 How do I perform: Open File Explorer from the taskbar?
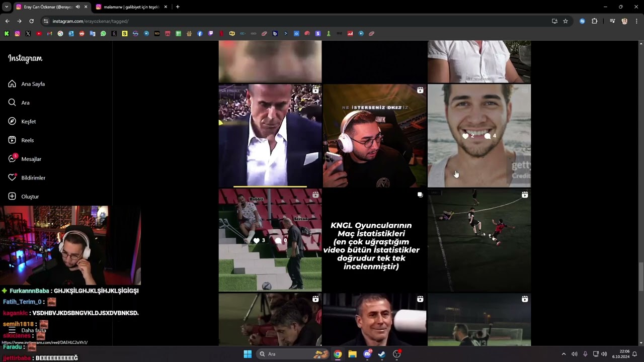pyautogui.click(x=352, y=354)
